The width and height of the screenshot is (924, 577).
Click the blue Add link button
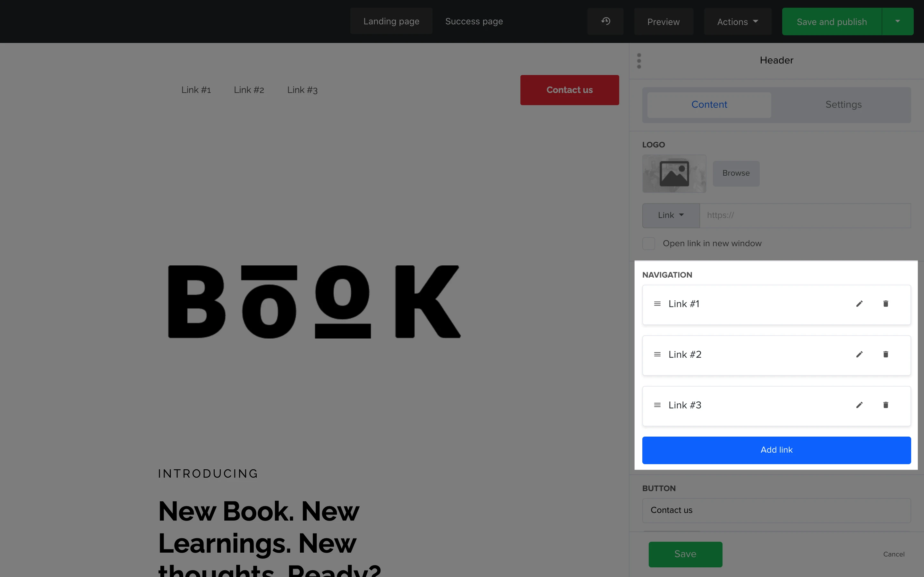click(776, 450)
